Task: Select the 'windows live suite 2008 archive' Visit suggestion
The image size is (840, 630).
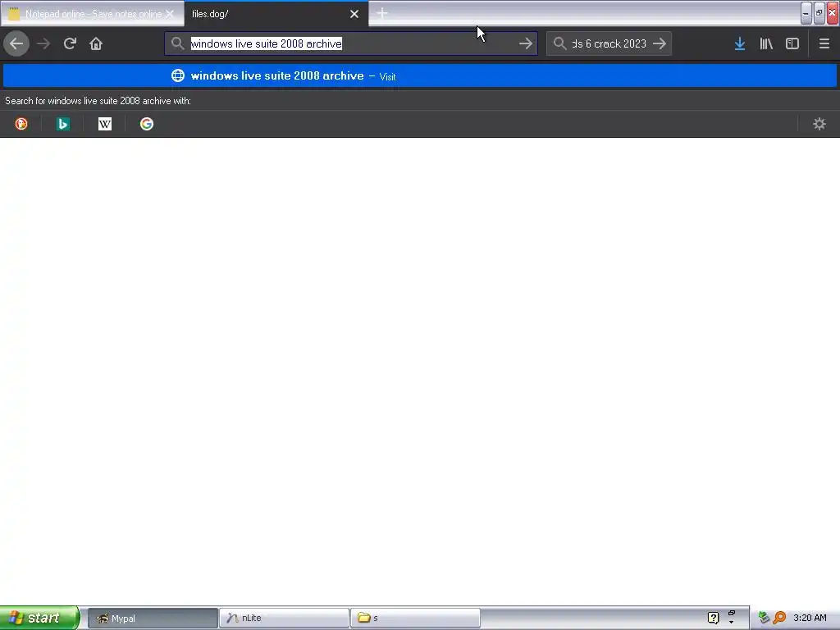Action: 420,75
